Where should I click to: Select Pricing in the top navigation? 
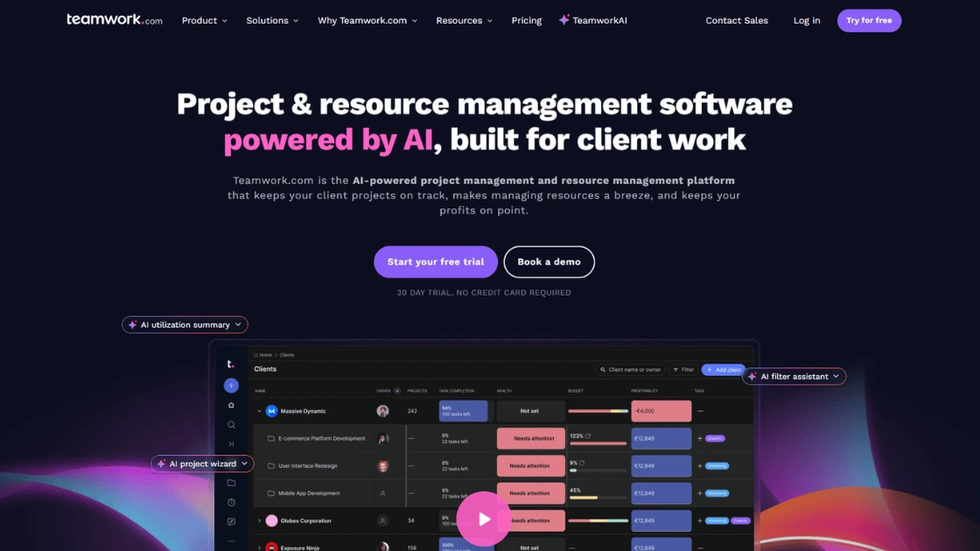tap(526, 20)
